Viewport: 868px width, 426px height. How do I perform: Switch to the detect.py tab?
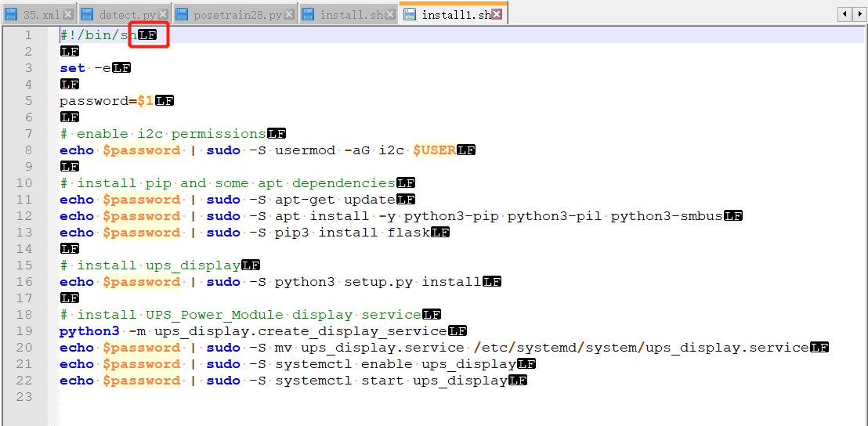[125, 15]
